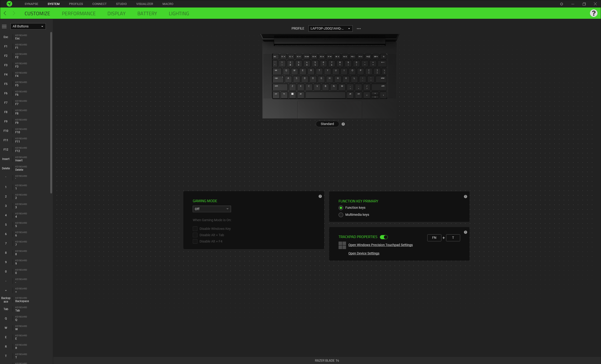Open Gaming Mode Off dropdown
The image size is (601, 364).
pos(212,209)
